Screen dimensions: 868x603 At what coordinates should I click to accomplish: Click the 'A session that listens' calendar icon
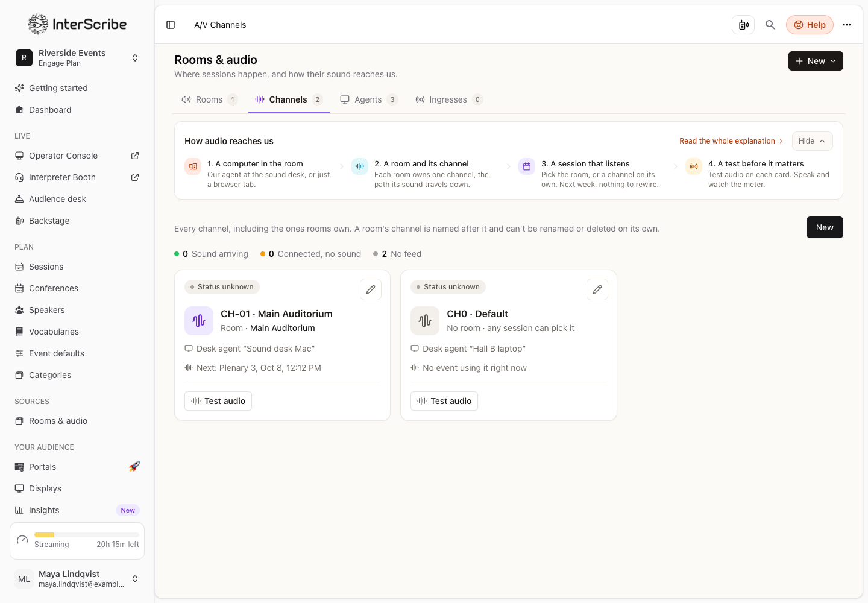click(x=527, y=166)
